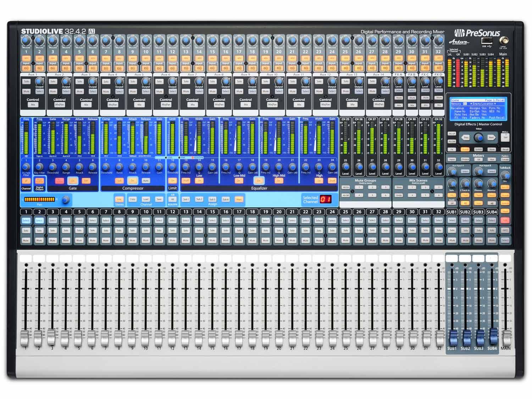The height and width of the screenshot is (399, 532).
Task: Click the Aux 1 Output knob
Action: 39,82
